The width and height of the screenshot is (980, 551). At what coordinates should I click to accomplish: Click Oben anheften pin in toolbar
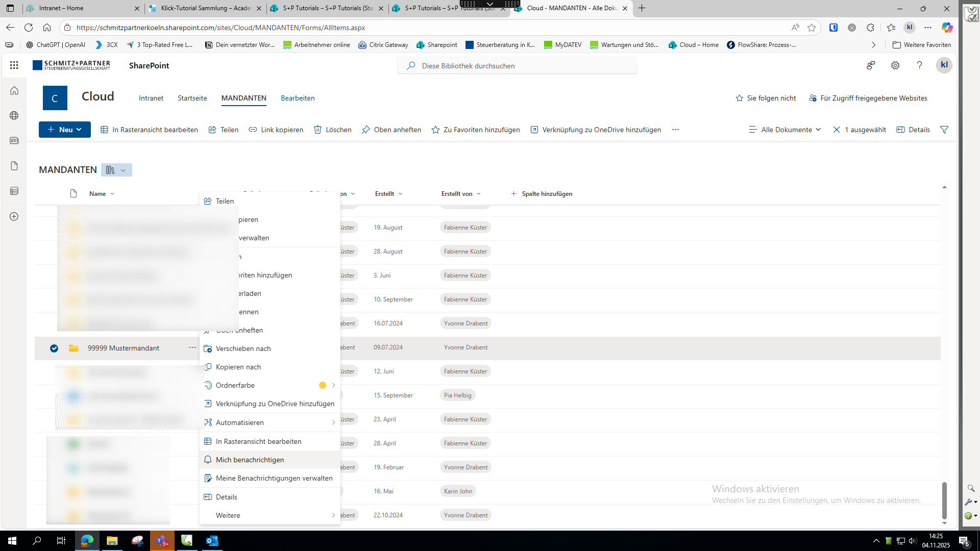pos(391,130)
